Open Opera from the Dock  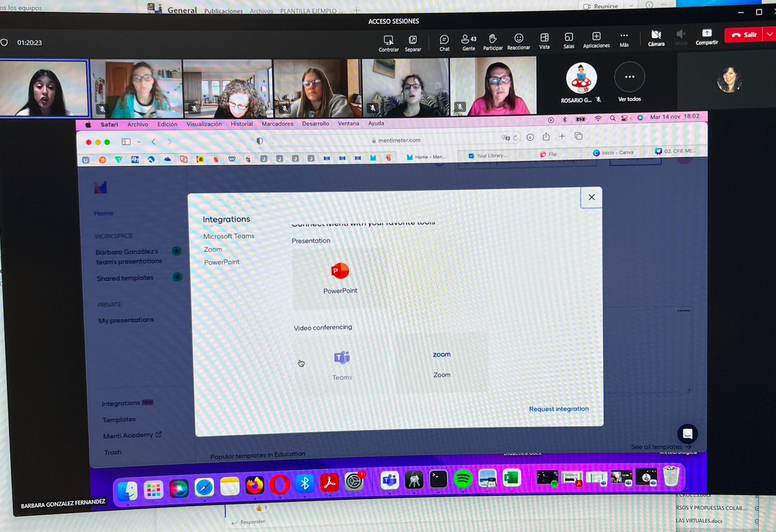(x=280, y=485)
